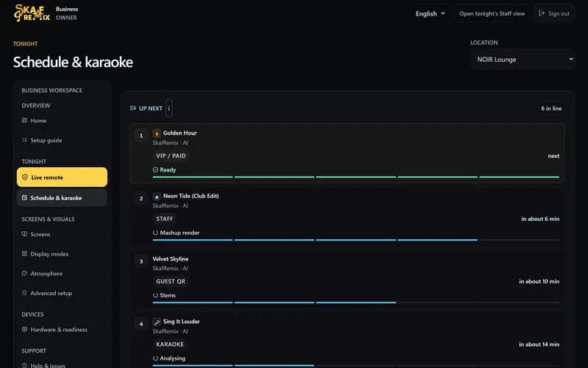The width and height of the screenshot is (588, 368).
Task: Click the Stems spinner icon
Action: (155, 295)
